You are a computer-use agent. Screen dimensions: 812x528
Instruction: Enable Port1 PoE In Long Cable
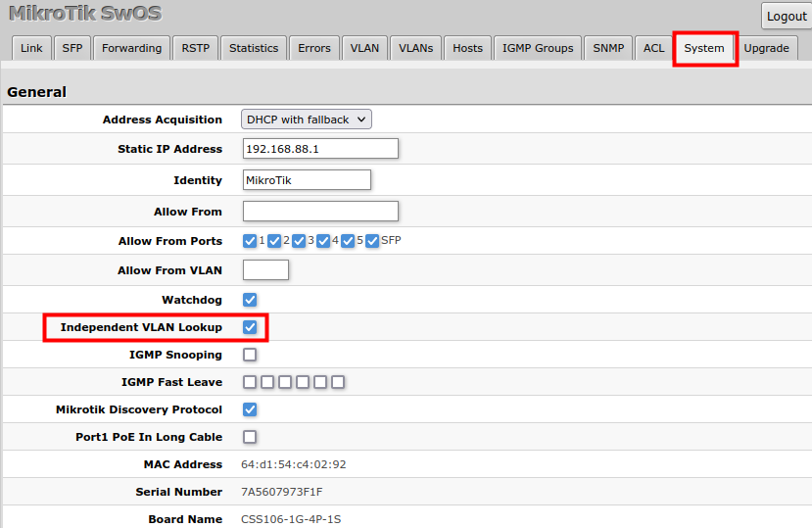point(250,437)
